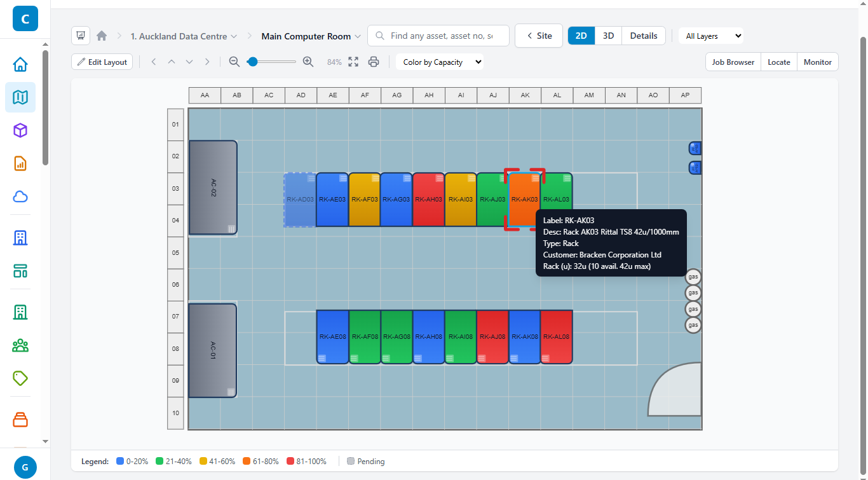Image resolution: width=868 pixels, height=480 pixels.
Task: Click the zoom in magnifier icon
Action: (x=308, y=62)
